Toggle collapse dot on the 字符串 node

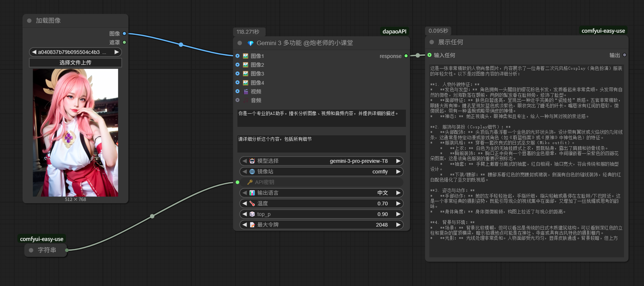tap(31, 250)
